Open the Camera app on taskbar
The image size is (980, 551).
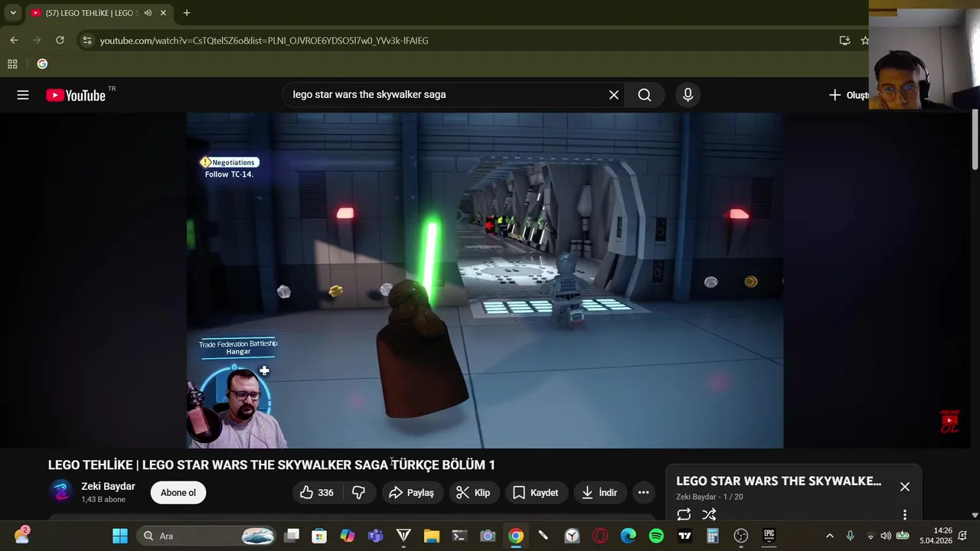pos(488,536)
